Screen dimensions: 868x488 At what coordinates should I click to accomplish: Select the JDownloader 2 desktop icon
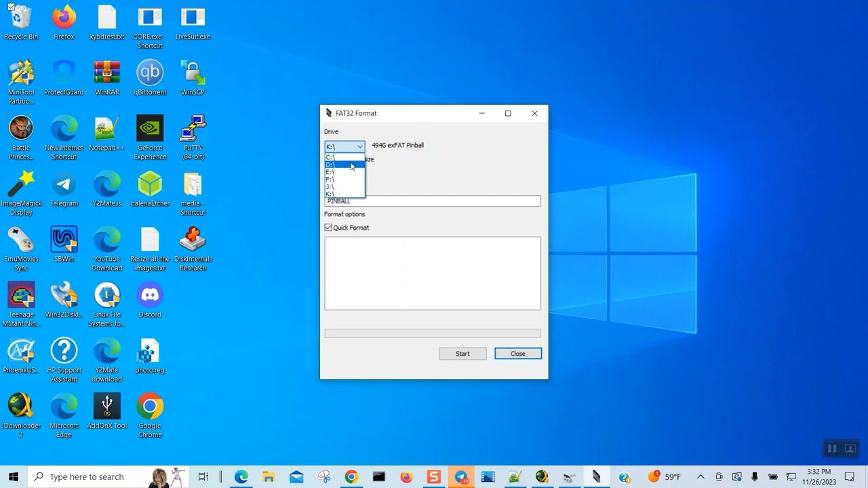(x=21, y=415)
